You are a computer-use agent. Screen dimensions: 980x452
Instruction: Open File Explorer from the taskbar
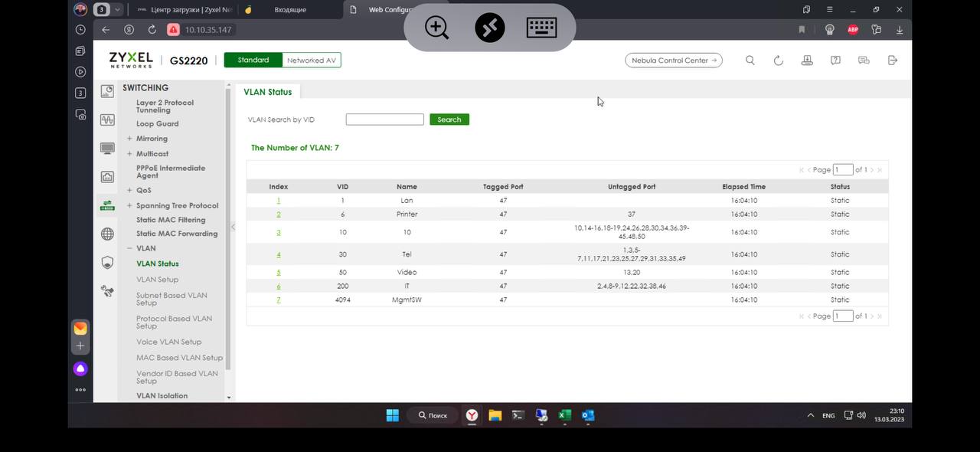tap(495, 415)
